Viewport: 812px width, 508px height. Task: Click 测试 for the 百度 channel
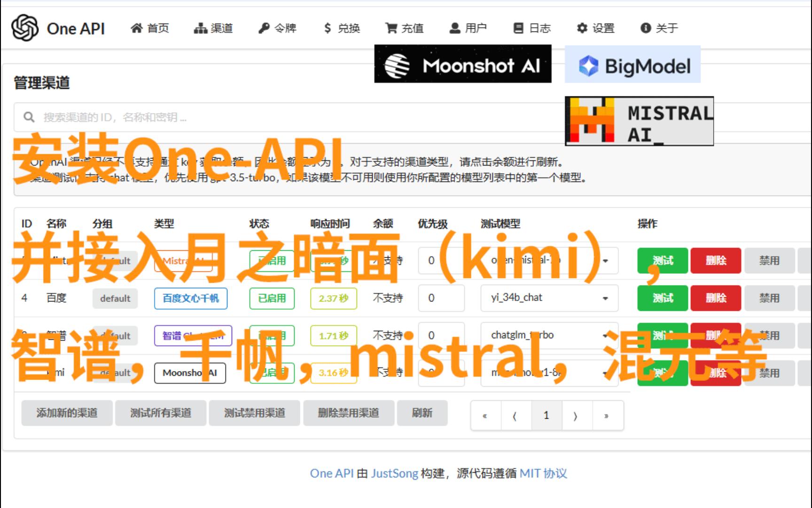coord(663,298)
